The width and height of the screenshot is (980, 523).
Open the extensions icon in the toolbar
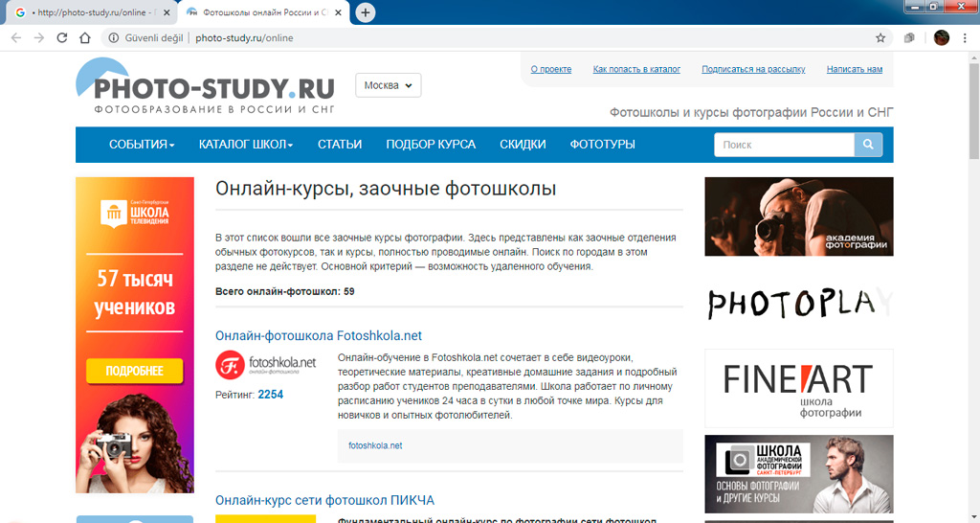909,38
